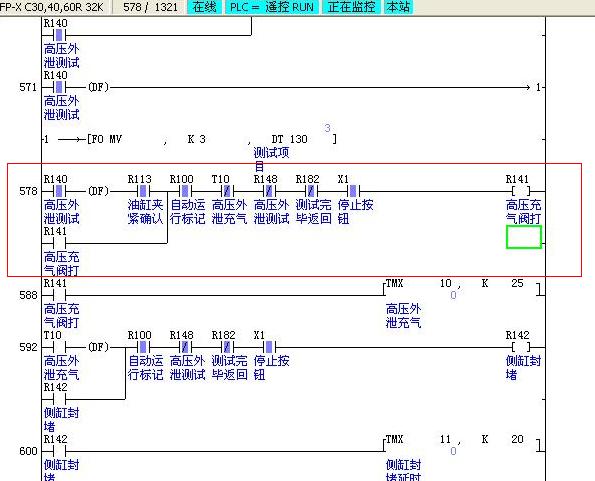This screenshot has width=595, height=481.
Task: Select the R182 测试完毕返回 contact on rung 578
Action: [311, 191]
